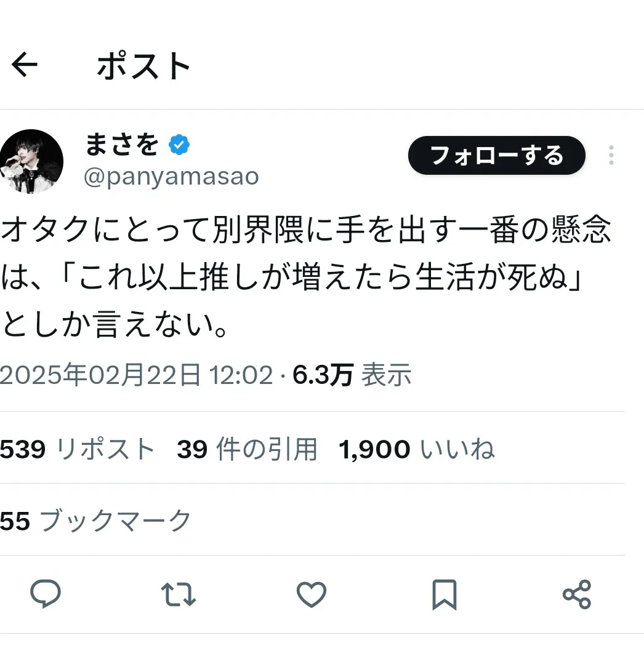Tap the display name まさを

121,145
